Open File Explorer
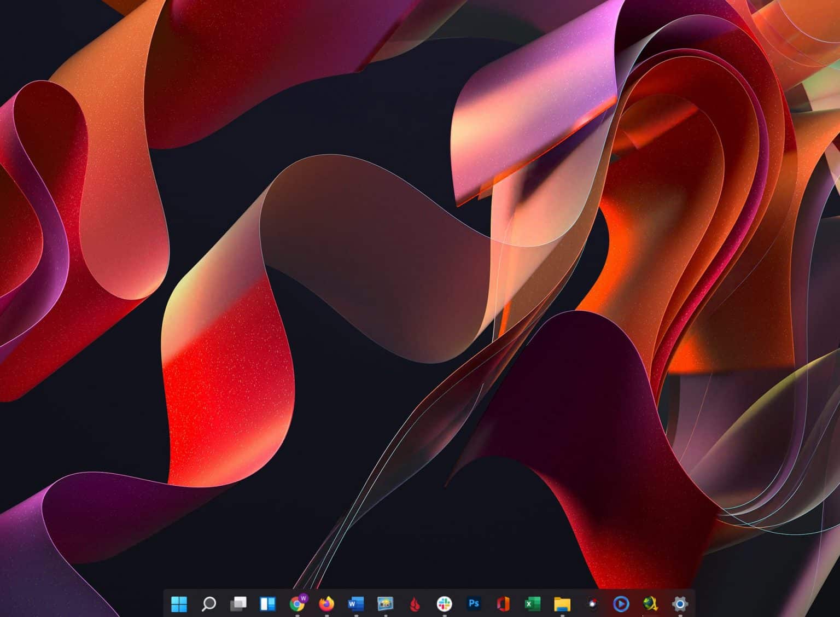Image resolution: width=840 pixels, height=617 pixels. pyautogui.click(x=562, y=603)
